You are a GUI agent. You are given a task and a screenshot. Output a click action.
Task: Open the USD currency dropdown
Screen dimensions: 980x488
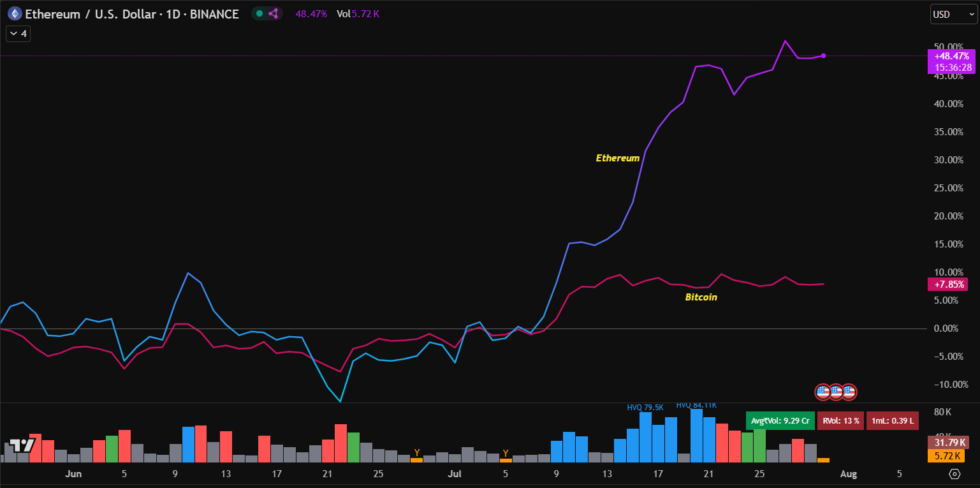[953, 13]
